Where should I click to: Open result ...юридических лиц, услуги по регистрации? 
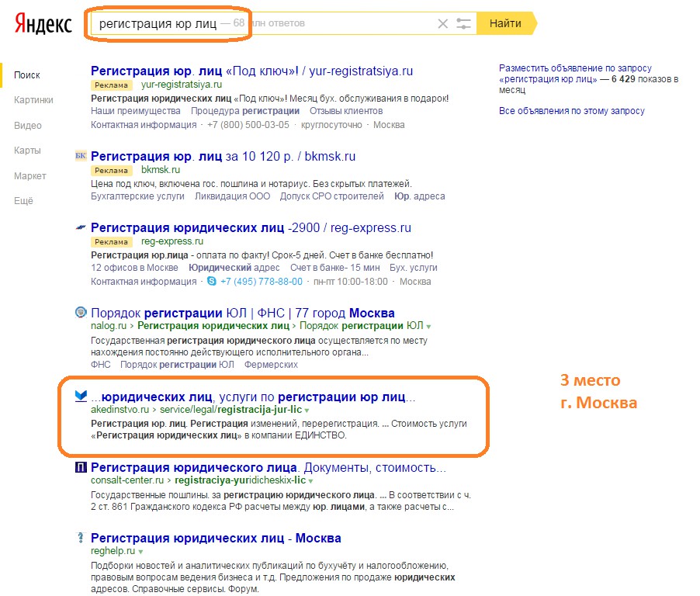[x=253, y=397]
